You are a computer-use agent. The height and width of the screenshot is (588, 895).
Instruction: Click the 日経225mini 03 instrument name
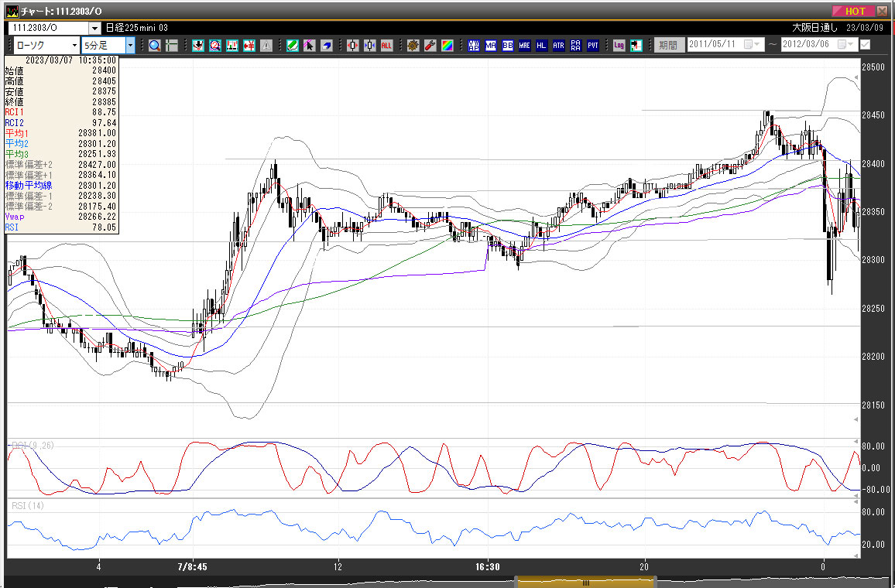pyautogui.click(x=137, y=28)
